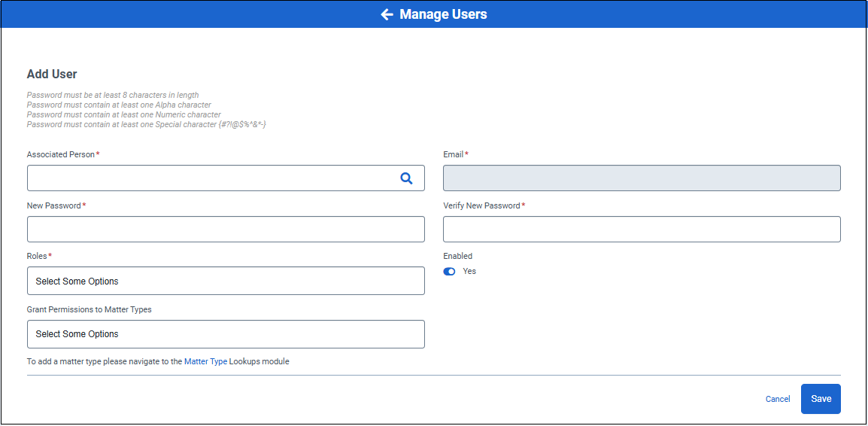Click the Email field
Screen dimensions: 868x426
(x=642, y=178)
